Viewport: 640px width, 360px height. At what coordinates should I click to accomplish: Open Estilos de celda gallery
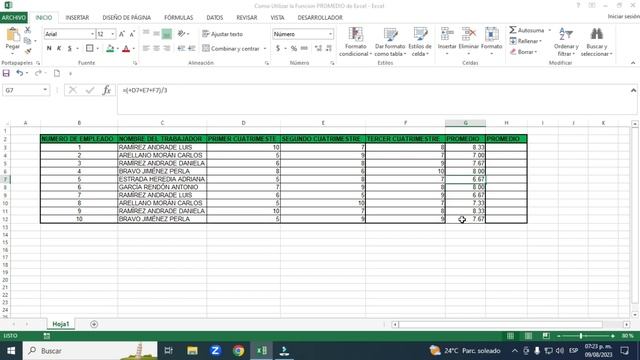pyautogui.click(x=420, y=42)
